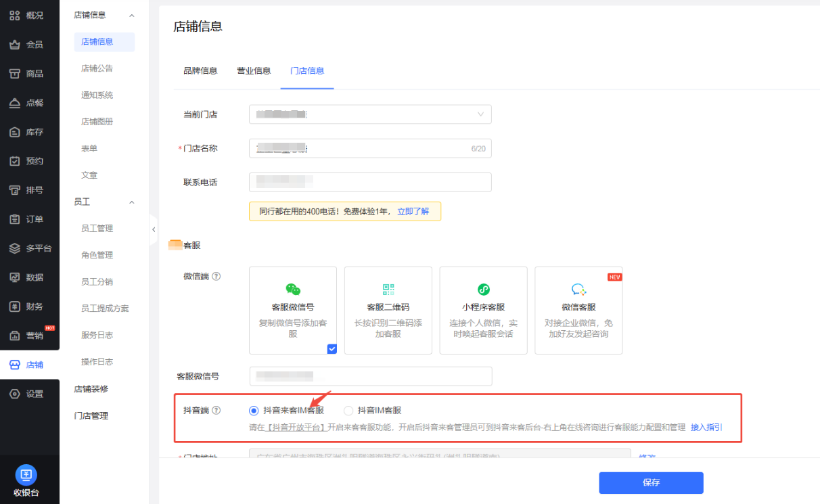Screen dimensions: 820x504
Task: Select 抖音来客IM客服 radio button
Action: (254, 410)
